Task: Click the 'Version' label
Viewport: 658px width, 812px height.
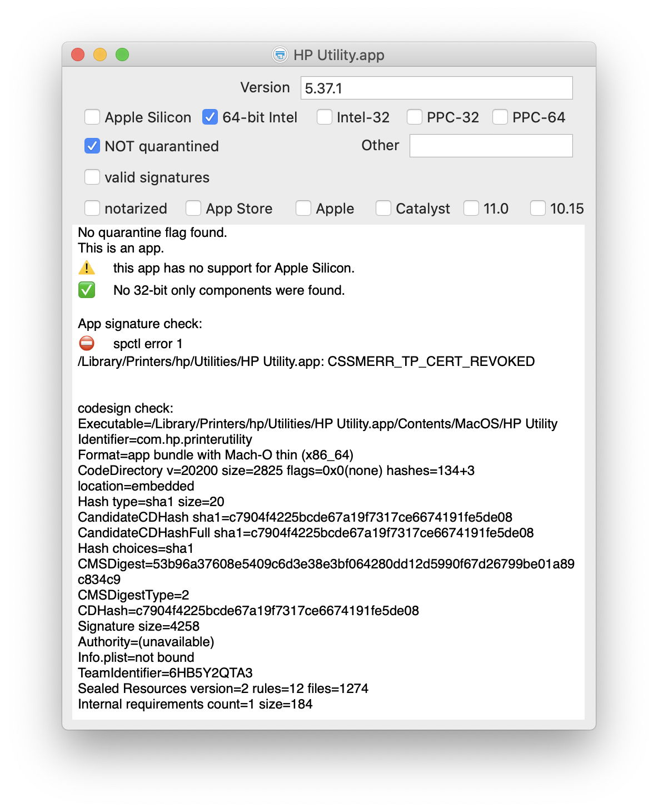Action: (x=265, y=87)
